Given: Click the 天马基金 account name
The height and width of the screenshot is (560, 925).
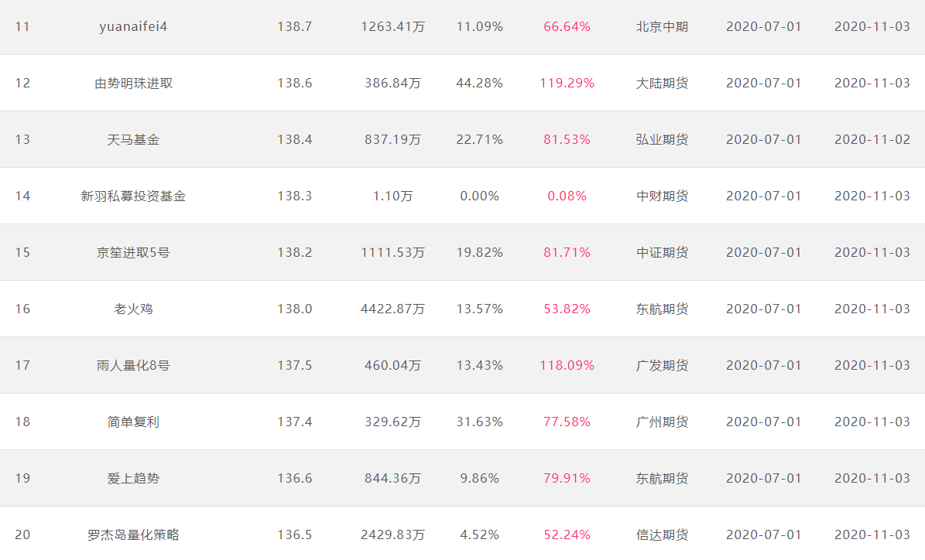Looking at the screenshot, I should point(133,140).
